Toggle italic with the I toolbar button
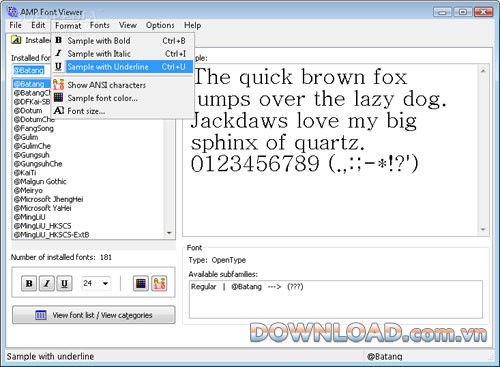 (47, 284)
